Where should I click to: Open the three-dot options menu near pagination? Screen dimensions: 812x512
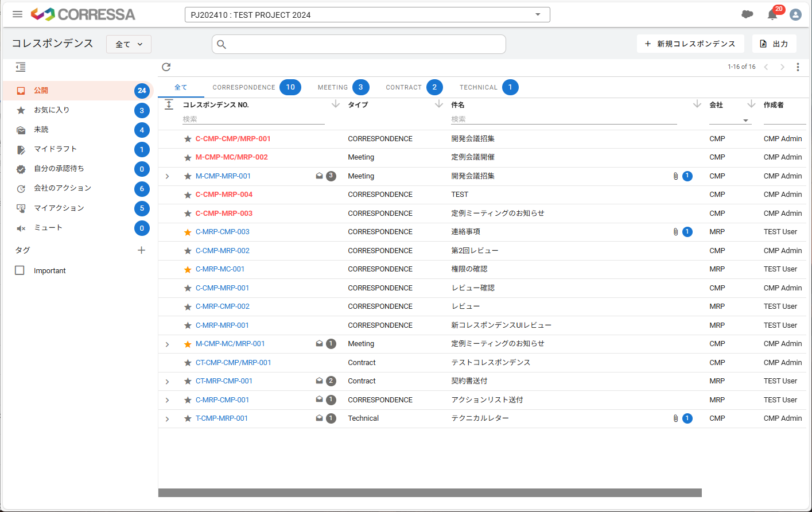coord(798,67)
